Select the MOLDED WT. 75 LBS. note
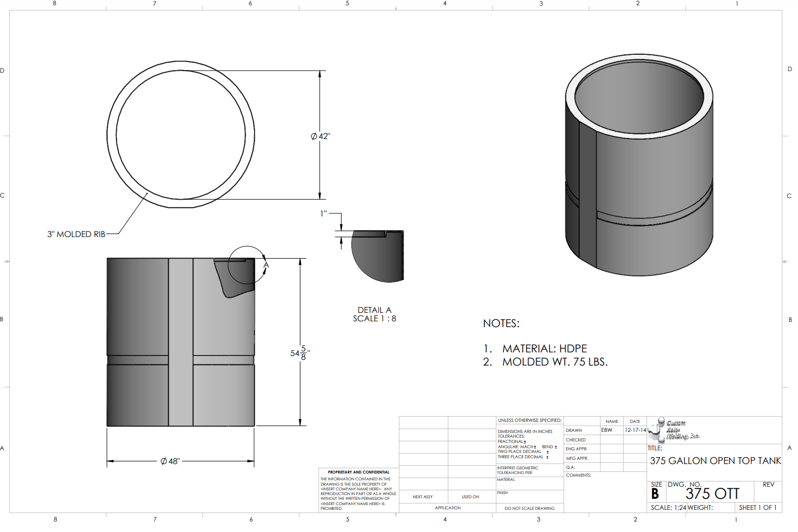This screenshot has height=532, width=798. point(554,362)
